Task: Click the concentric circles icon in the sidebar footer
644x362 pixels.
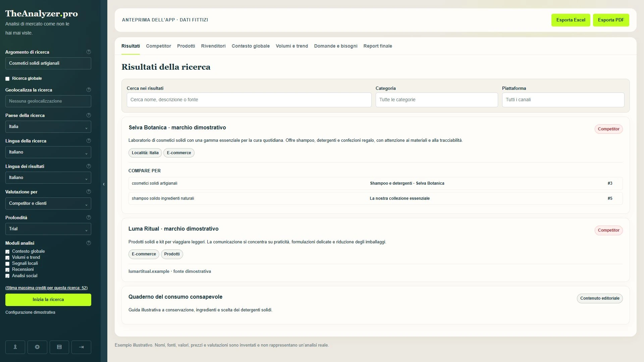Action: click(x=37, y=347)
